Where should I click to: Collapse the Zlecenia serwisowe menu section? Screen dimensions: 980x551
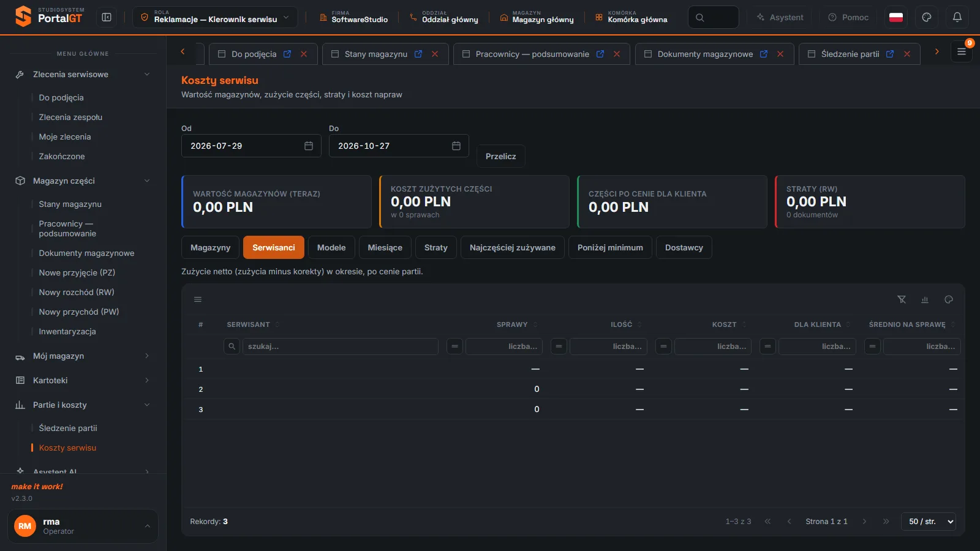(x=83, y=74)
